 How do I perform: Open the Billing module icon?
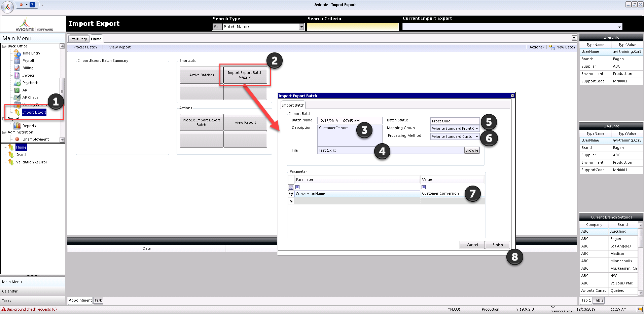(x=17, y=68)
